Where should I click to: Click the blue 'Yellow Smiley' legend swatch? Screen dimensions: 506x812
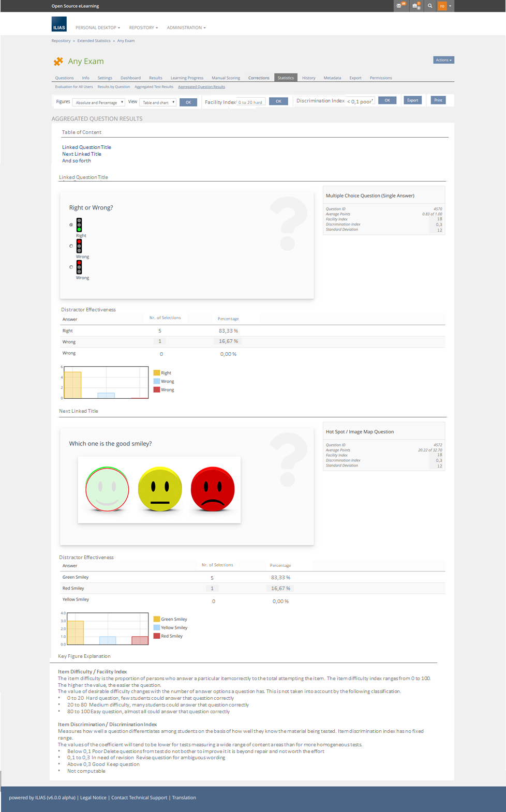(x=157, y=627)
